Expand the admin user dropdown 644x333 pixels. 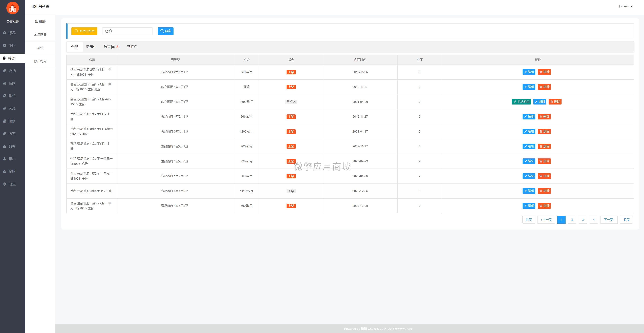[625, 7]
